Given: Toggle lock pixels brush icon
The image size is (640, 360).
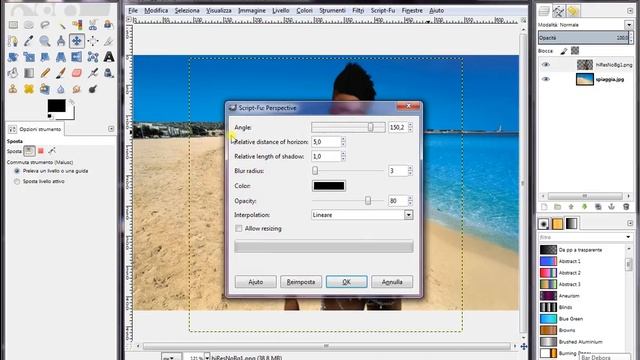Looking at the screenshot, I should (x=564, y=51).
